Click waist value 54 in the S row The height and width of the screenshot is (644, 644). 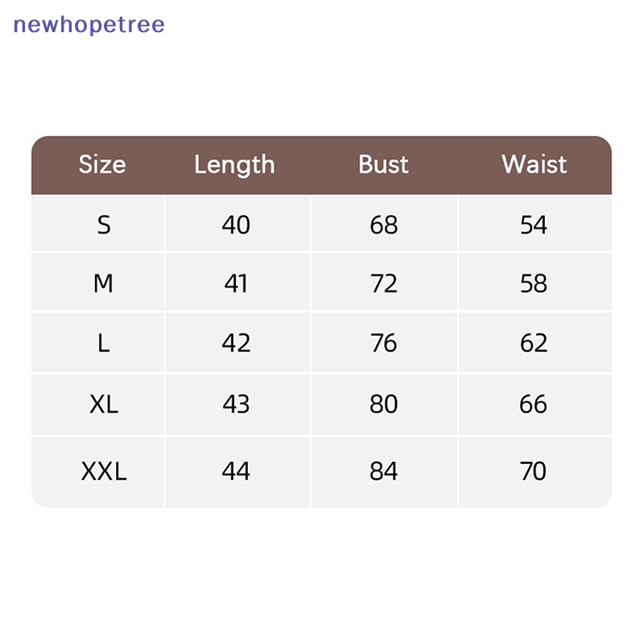(x=534, y=225)
